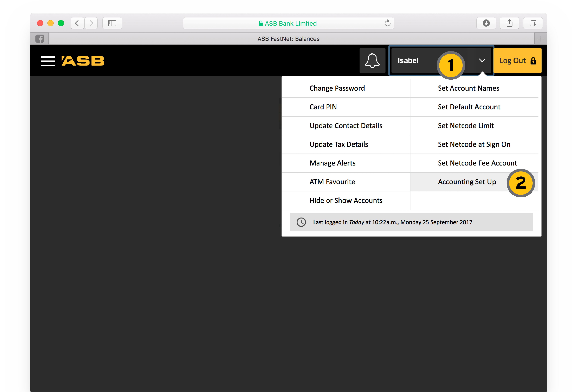Viewport: 577px width, 392px height.
Task: Click the Log Out button
Action: tap(517, 60)
